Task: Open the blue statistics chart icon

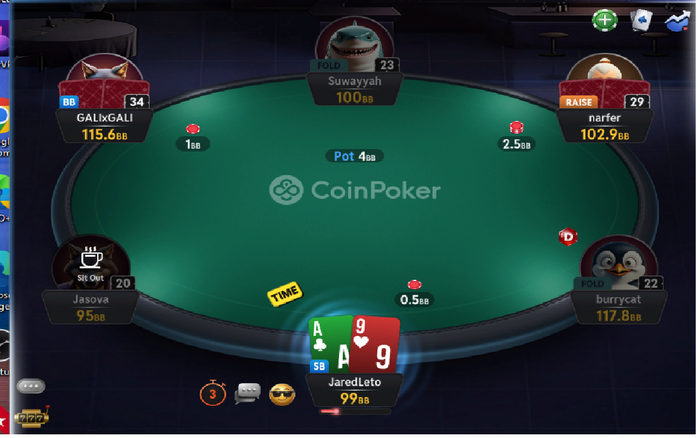Action: pos(677,21)
